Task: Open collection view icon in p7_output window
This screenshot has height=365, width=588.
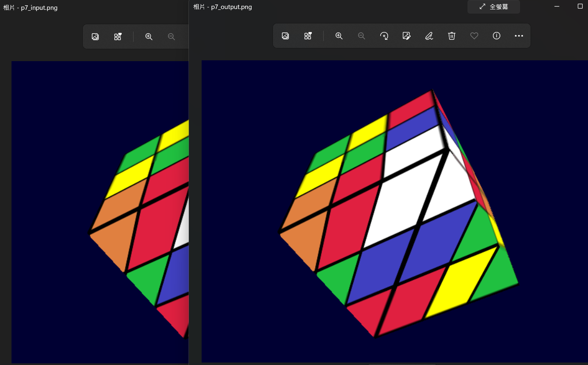Action: pos(308,36)
